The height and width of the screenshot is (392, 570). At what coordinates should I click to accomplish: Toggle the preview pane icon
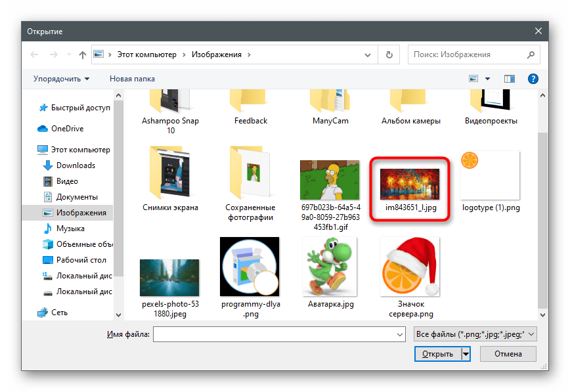(x=509, y=79)
